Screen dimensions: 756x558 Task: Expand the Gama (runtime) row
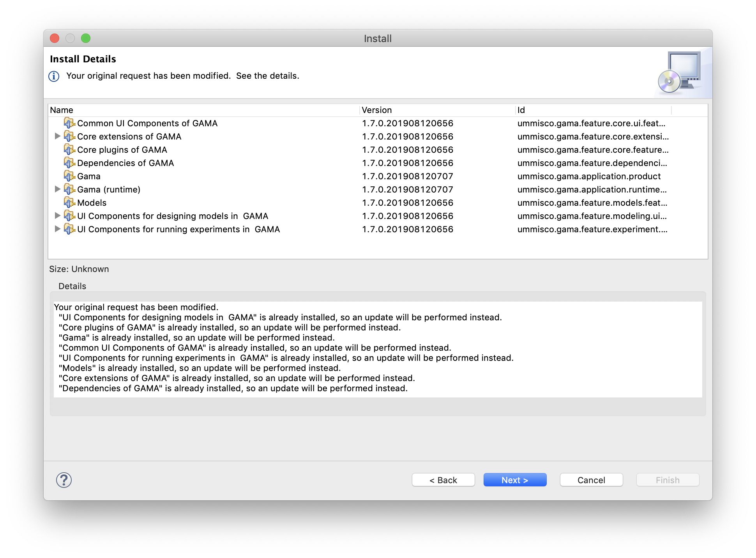pos(57,189)
